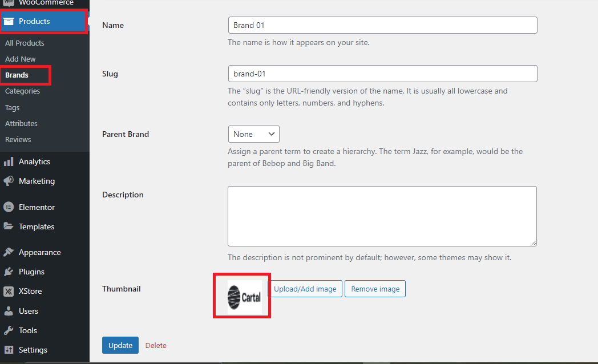Select the Products menu label
This screenshot has width=598, height=364.
(x=34, y=21)
